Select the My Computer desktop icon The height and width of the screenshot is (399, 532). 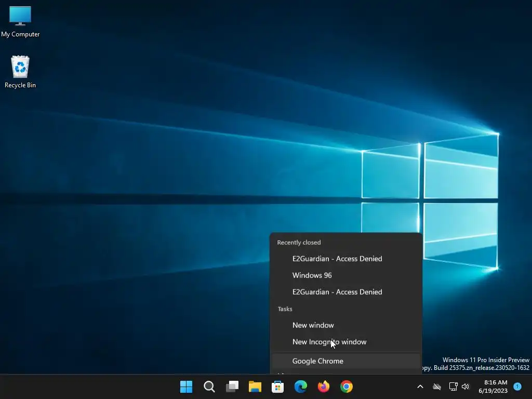click(20, 21)
